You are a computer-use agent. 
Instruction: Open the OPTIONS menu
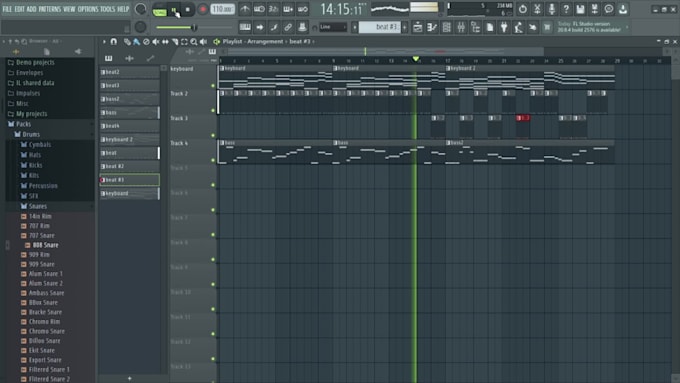[88, 9]
